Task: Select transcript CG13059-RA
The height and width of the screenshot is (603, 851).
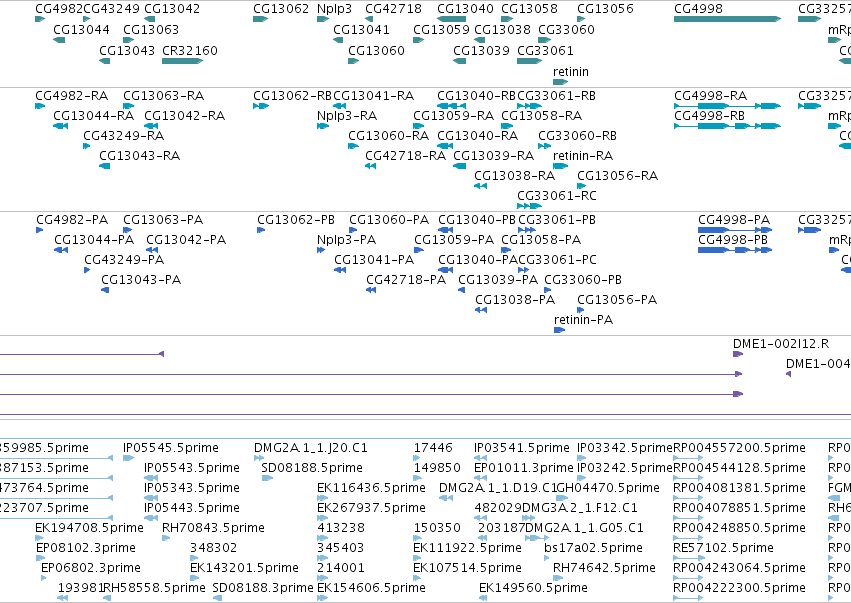Action: point(454,116)
